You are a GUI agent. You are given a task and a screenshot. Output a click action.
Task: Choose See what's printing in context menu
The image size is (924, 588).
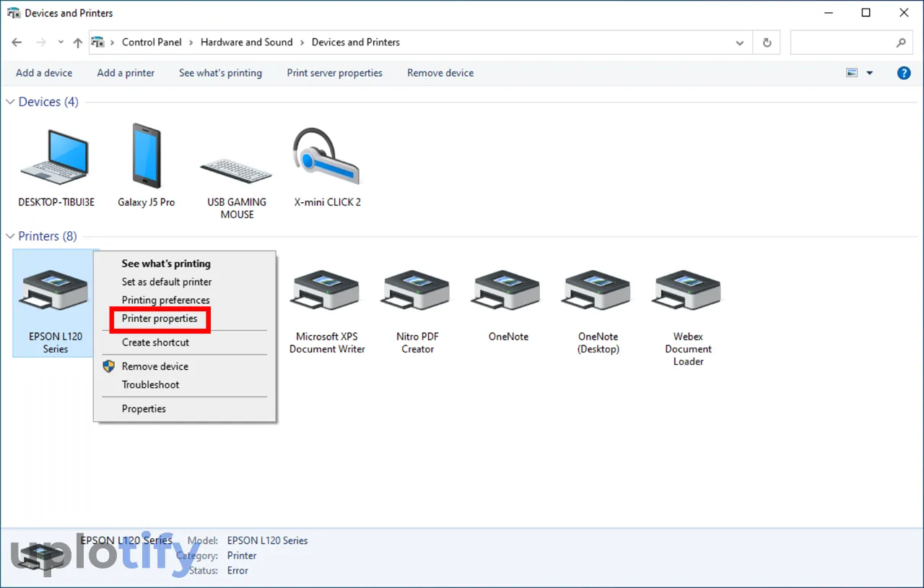pos(166,264)
